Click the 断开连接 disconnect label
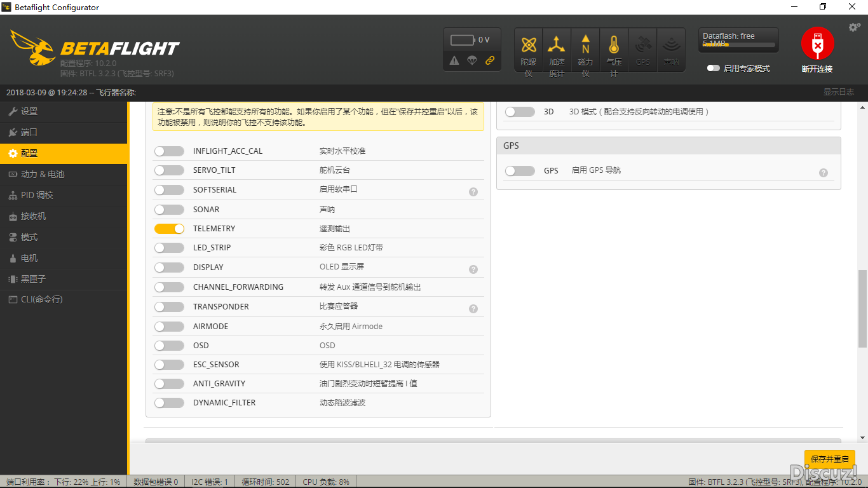This screenshot has width=868, height=488. point(817,69)
